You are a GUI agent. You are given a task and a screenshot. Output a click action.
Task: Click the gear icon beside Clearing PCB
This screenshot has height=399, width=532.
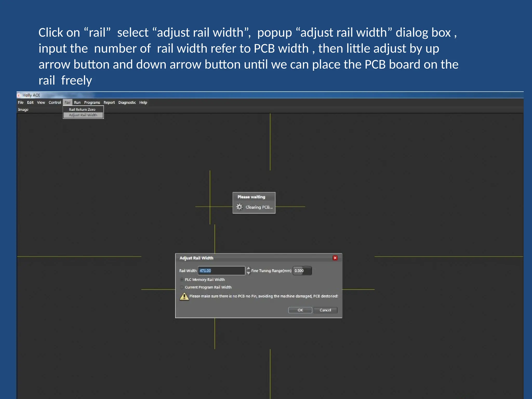(239, 207)
